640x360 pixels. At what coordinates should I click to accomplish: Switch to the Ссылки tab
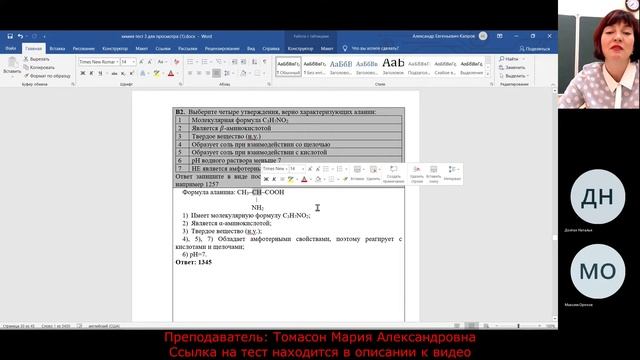point(163,49)
